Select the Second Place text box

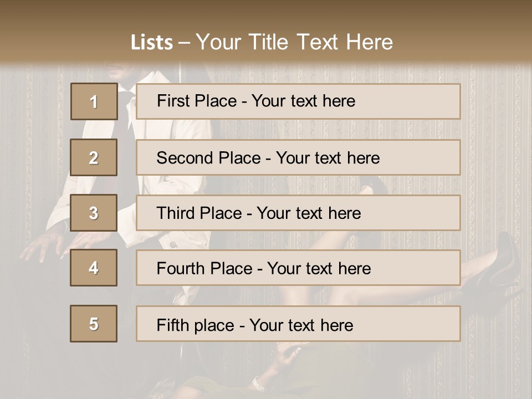click(x=298, y=157)
